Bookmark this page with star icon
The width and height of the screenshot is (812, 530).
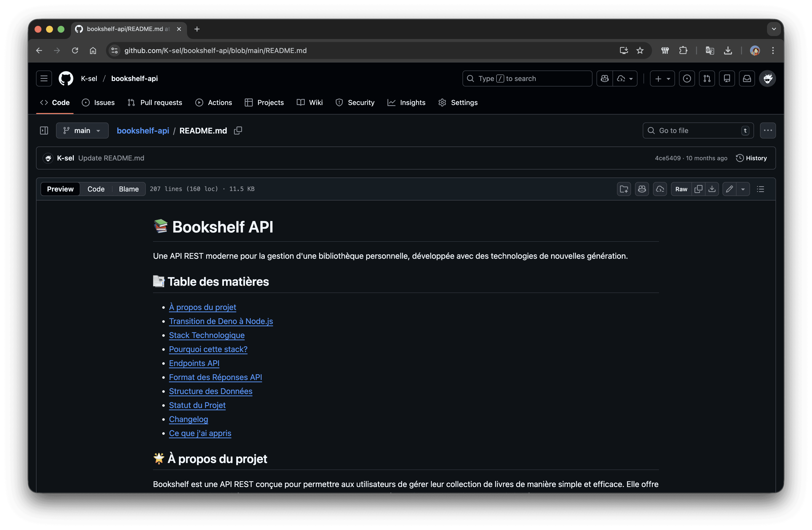point(640,50)
